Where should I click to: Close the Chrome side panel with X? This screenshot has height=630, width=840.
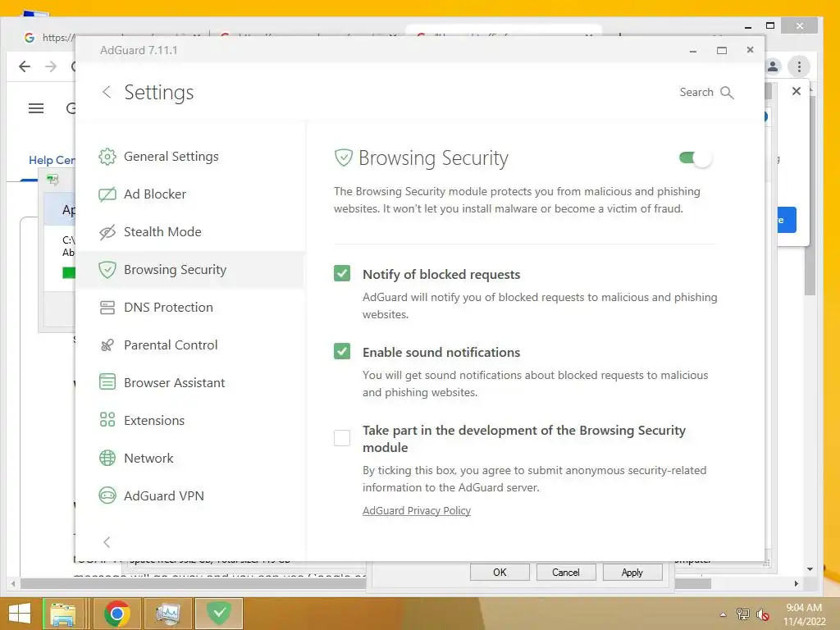point(797,91)
